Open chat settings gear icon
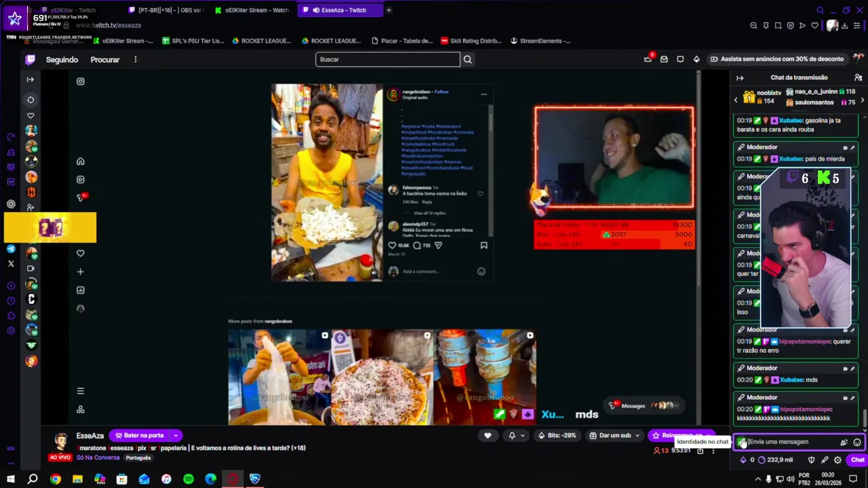This screenshot has height=488, width=868. click(x=837, y=460)
